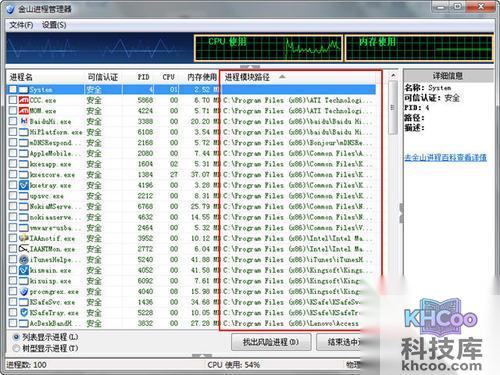Click the Baidu icon beside BaiduHi.exe
The width and height of the screenshot is (500, 375).
(x=24, y=121)
